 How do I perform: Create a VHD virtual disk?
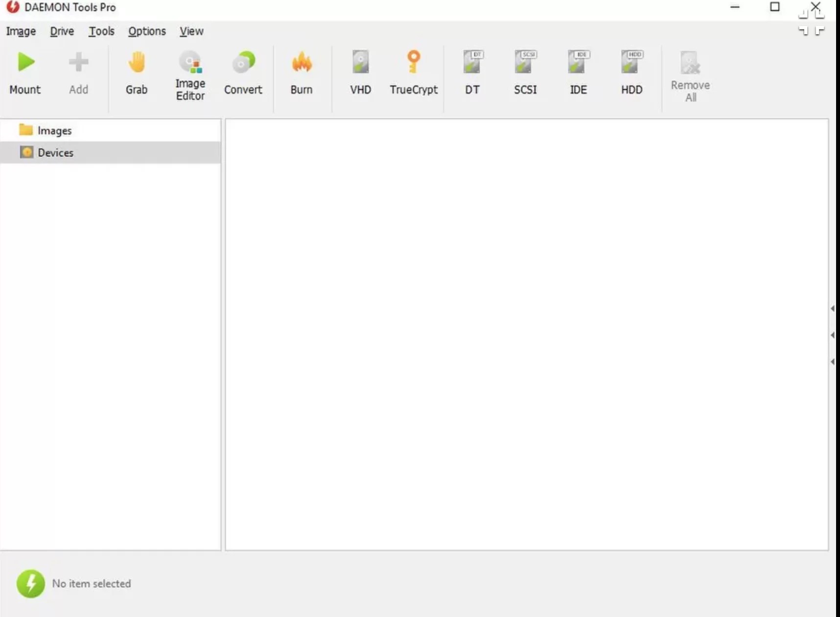point(361,73)
